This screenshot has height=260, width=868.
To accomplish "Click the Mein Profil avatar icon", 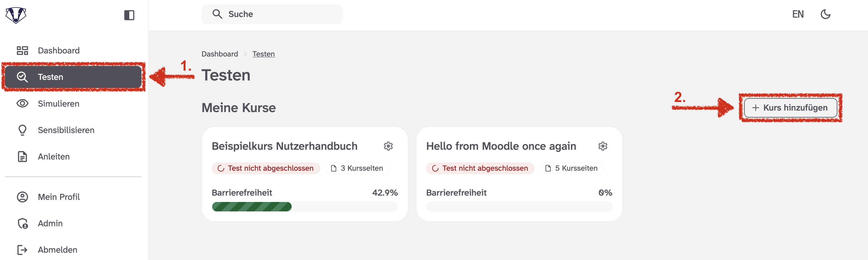I will tap(22, 197).
